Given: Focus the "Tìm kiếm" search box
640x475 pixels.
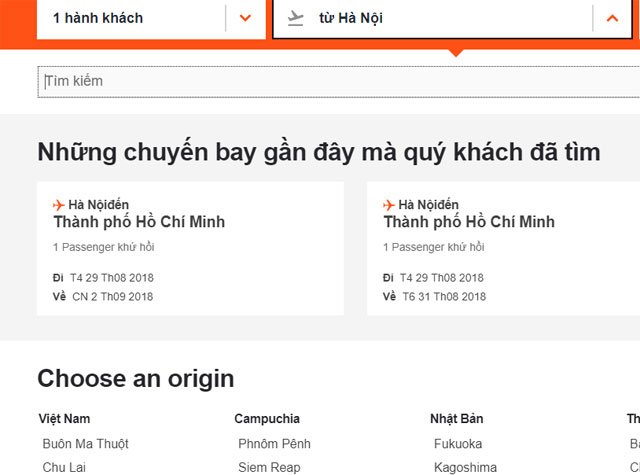Looking at the screenshot, I should pyautogui.click(x=330, y=81).
